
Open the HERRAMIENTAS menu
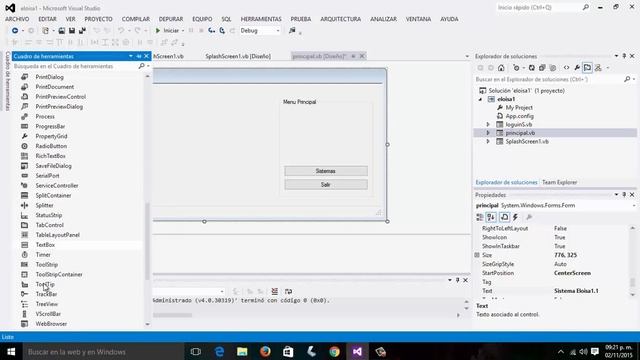261,19
